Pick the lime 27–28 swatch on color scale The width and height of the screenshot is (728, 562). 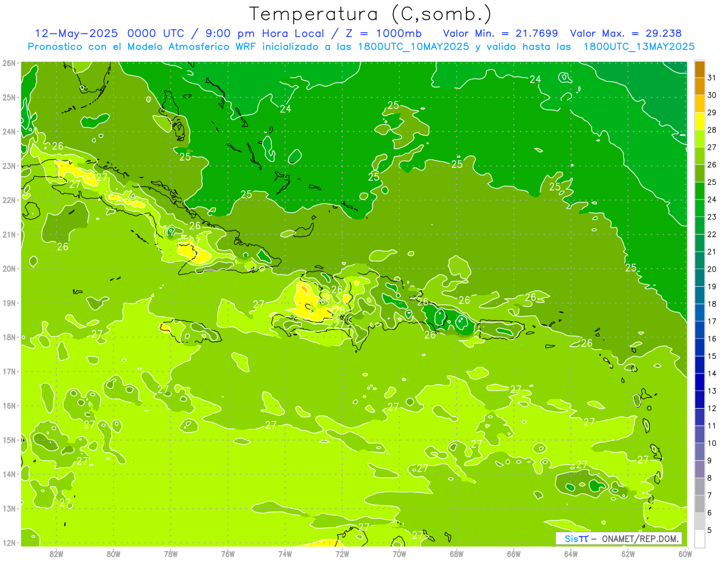tap(699, 138)
